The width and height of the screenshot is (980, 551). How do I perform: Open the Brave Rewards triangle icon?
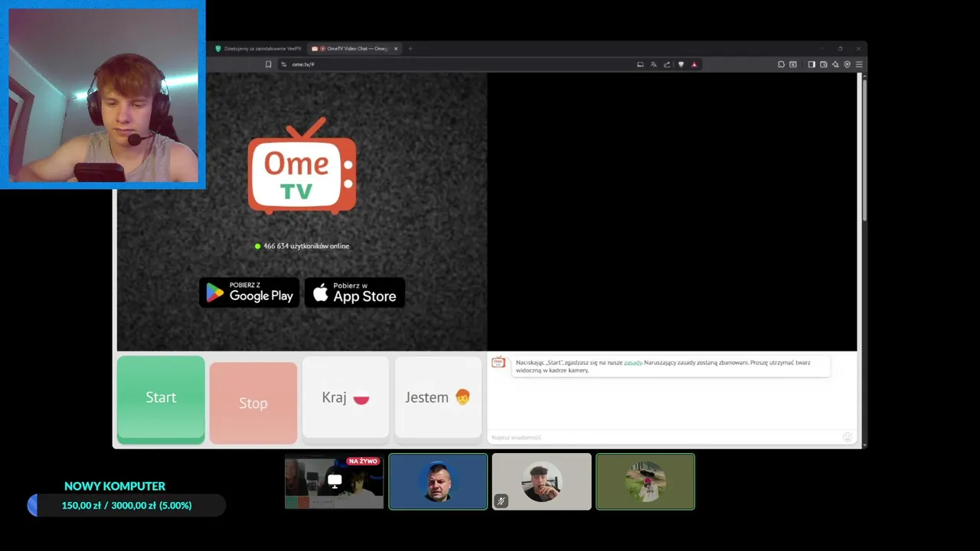coord(694,64)
